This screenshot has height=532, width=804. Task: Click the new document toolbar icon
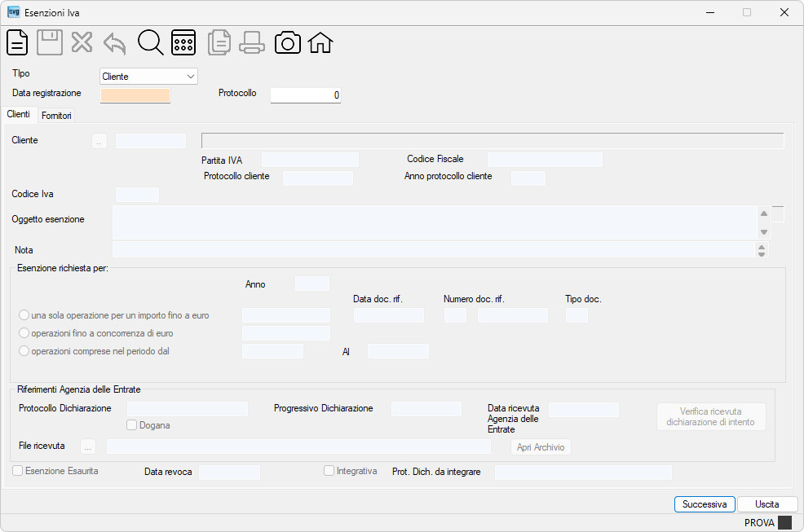(x=17, y=42)
